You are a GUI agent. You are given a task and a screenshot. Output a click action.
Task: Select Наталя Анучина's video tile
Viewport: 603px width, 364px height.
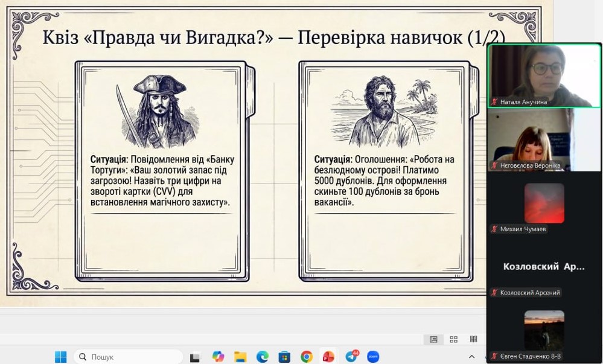click(x=544, y=75)
